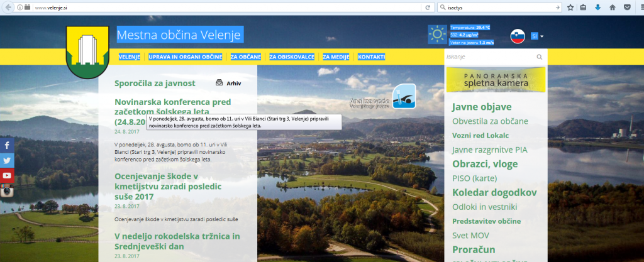This screenshot has height=262, width=644.
Task: Click the sunny weather icon
Action: [438, 35]
